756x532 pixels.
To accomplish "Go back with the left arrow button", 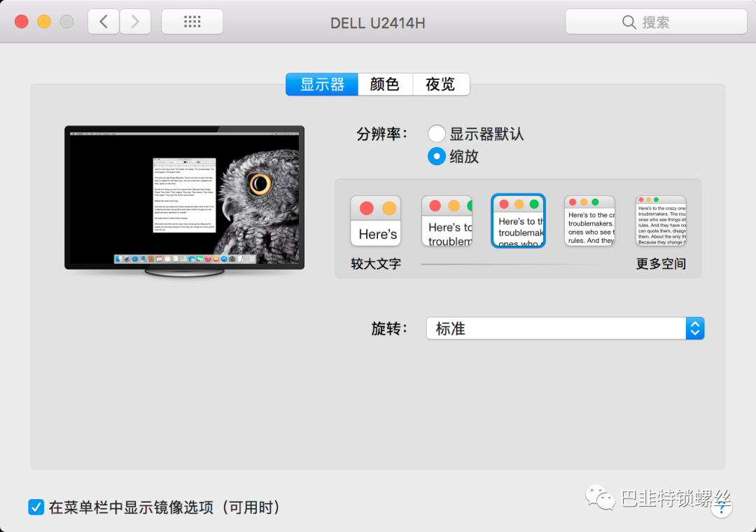I will click(x=103, y=22).
